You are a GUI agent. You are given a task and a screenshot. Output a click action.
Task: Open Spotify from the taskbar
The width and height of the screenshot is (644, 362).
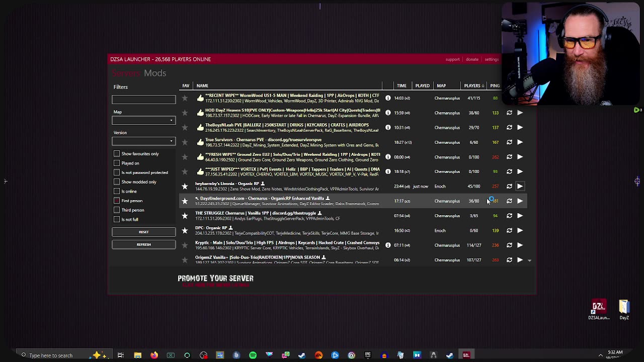[253, 355]
